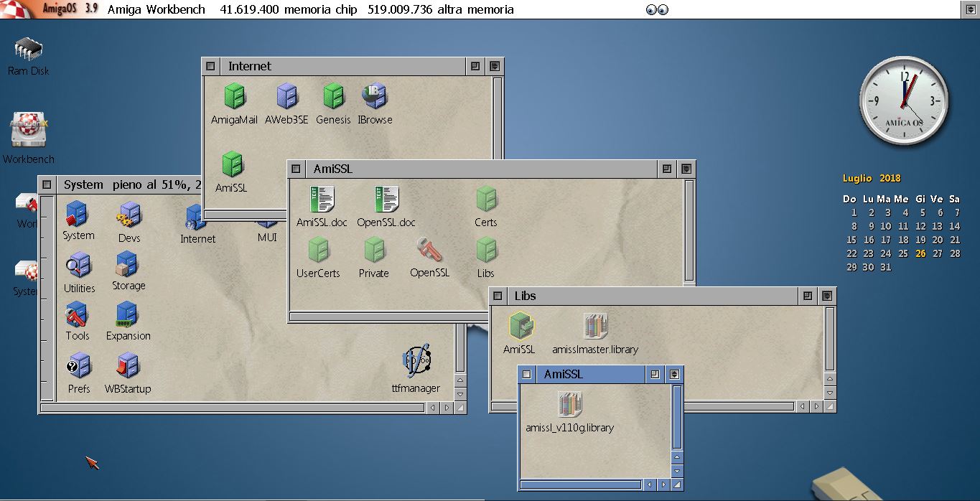Click the ttfmanager icon
The image size is (980, 501).
click(x=416, y=362)
